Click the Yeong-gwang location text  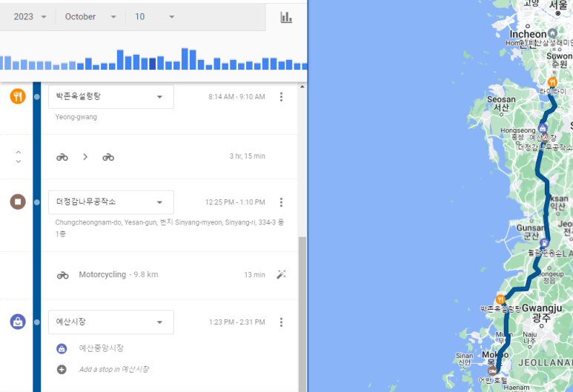tap(76, 117)
